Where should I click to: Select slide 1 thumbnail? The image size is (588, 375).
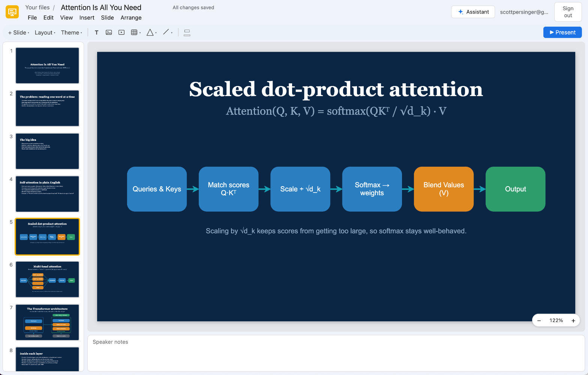tap(47, 65)
